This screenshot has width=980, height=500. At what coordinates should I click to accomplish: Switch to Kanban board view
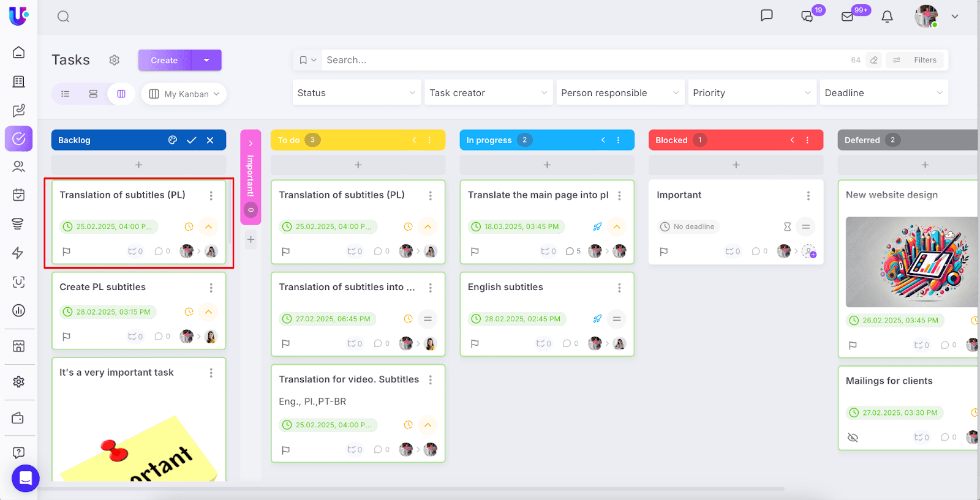tap(121, 94)
